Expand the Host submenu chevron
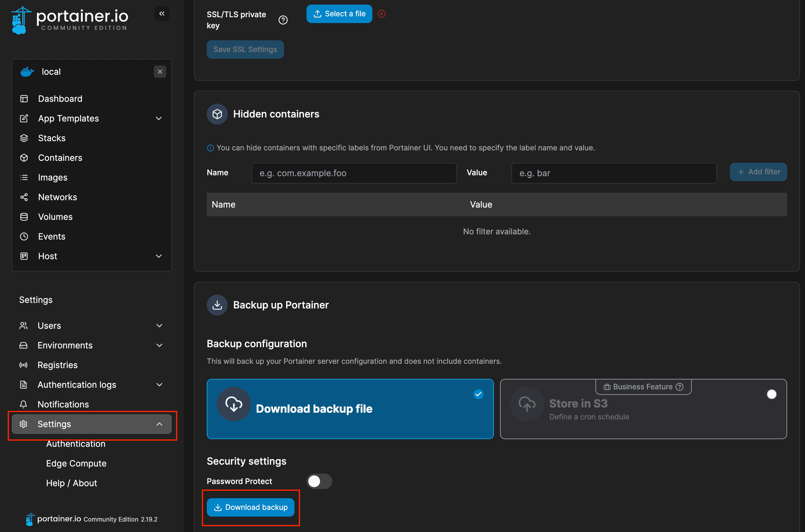Viewport: 805px width, 532px height. coord(158,256)
